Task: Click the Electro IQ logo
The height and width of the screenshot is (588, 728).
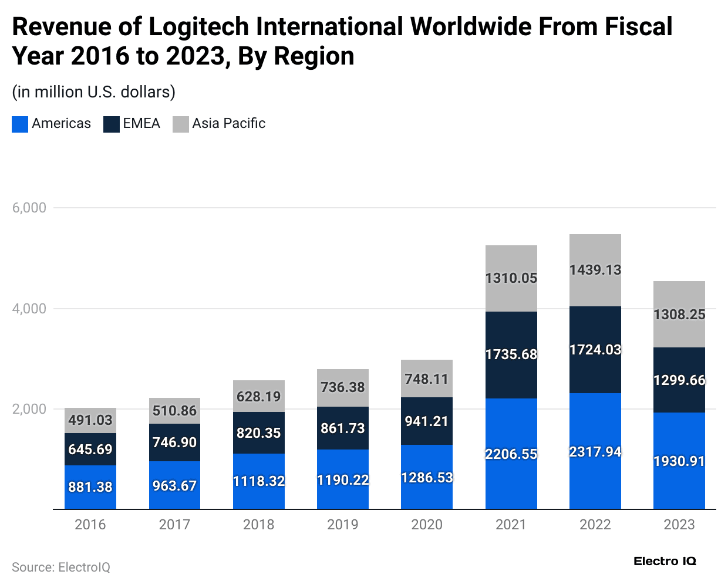Action: (665, 561)
